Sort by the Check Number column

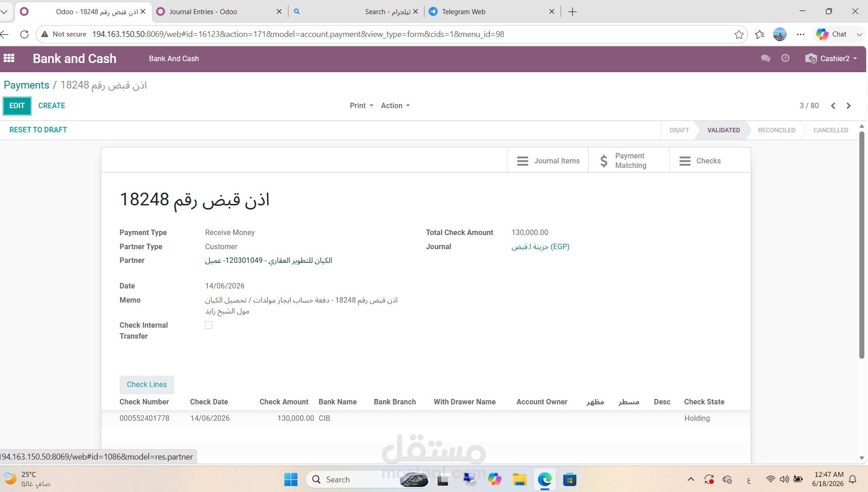(x=144, y=402)
